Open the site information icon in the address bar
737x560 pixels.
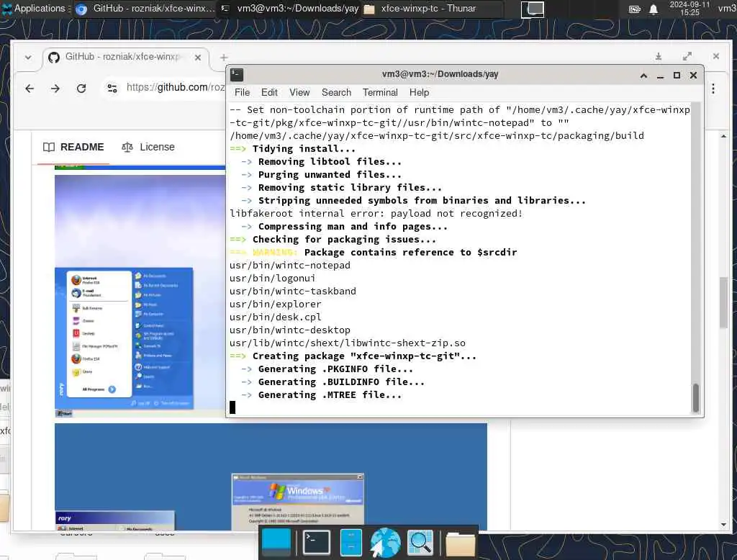112,88
